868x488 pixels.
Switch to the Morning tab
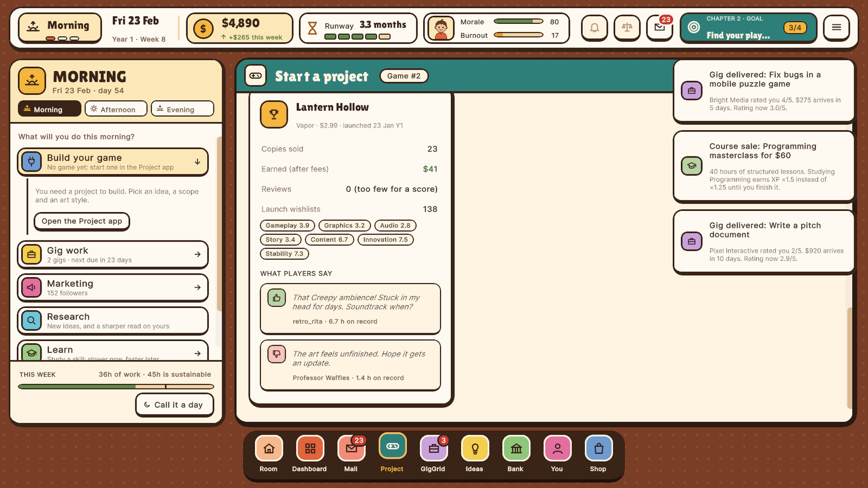(50, 109)
